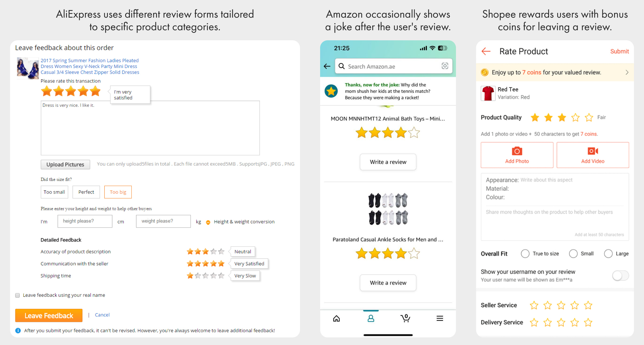
Task: Open the Amazon hamburger menu icon
Action: (440, 319)
